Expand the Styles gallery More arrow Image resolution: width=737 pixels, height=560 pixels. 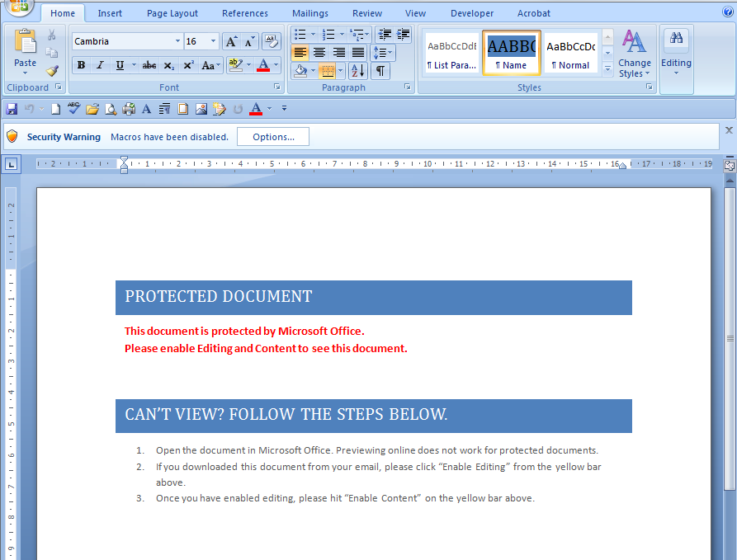[607, 69]
